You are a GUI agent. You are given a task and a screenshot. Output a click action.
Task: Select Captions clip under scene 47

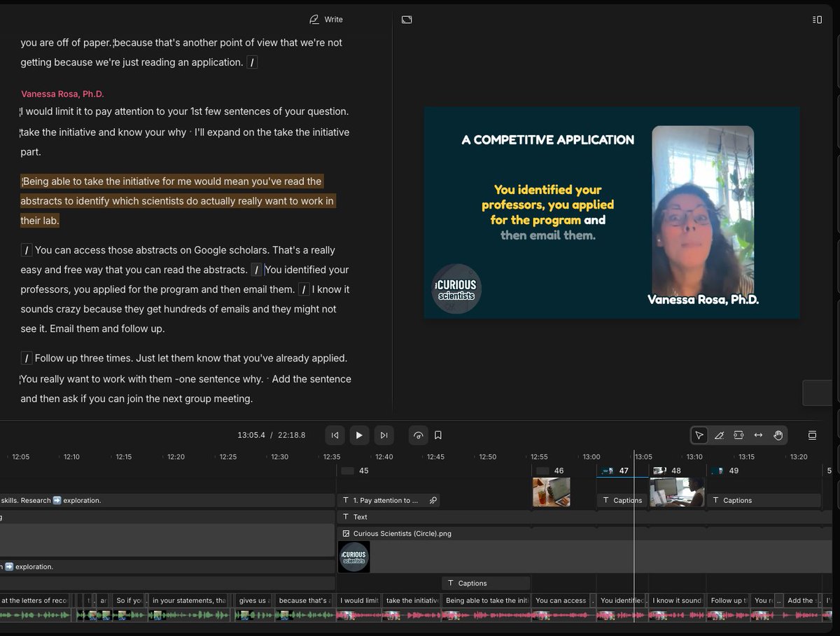point(622,501)
